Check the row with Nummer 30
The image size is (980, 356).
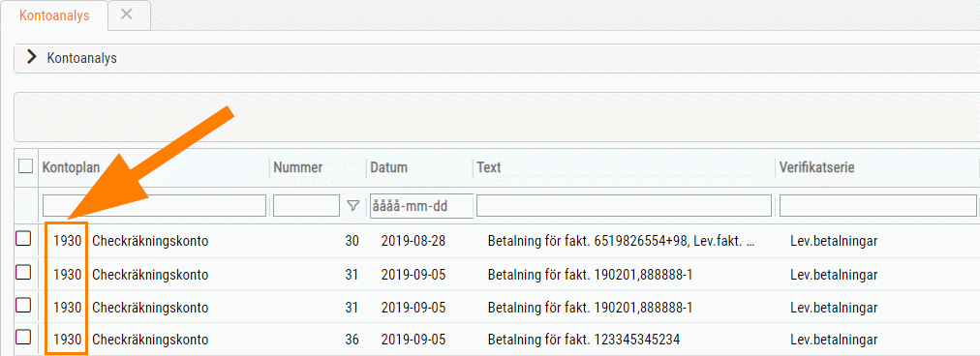pos(23,239)
